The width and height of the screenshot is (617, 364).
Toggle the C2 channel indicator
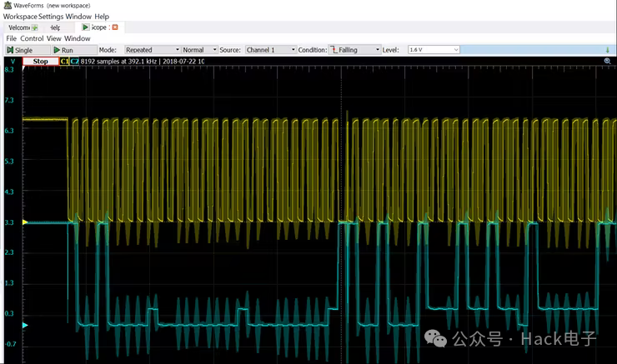74,61
